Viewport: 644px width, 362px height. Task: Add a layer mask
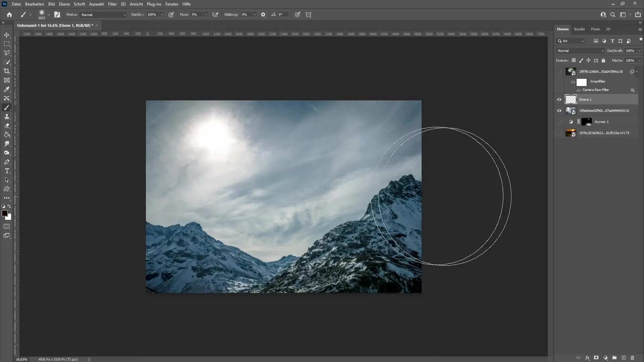[596, 358]
